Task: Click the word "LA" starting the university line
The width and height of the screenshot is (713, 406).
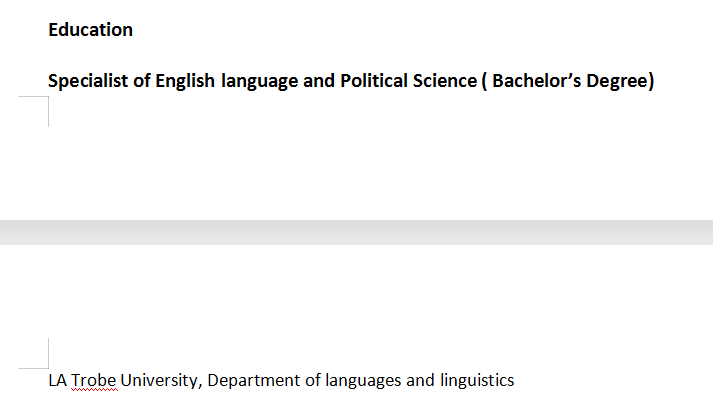Action: click(x=58, y=381)
